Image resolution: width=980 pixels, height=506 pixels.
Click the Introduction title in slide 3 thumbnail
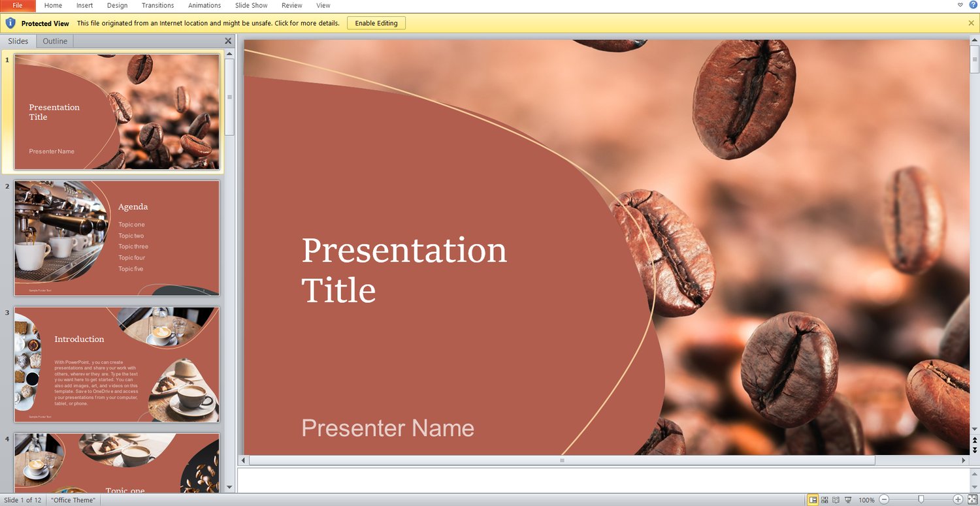click(79, 340)
